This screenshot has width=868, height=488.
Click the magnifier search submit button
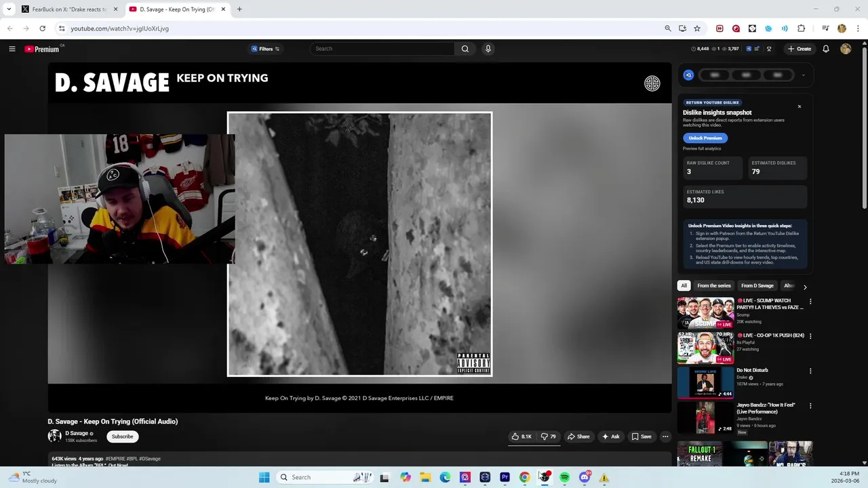point(465,49)
